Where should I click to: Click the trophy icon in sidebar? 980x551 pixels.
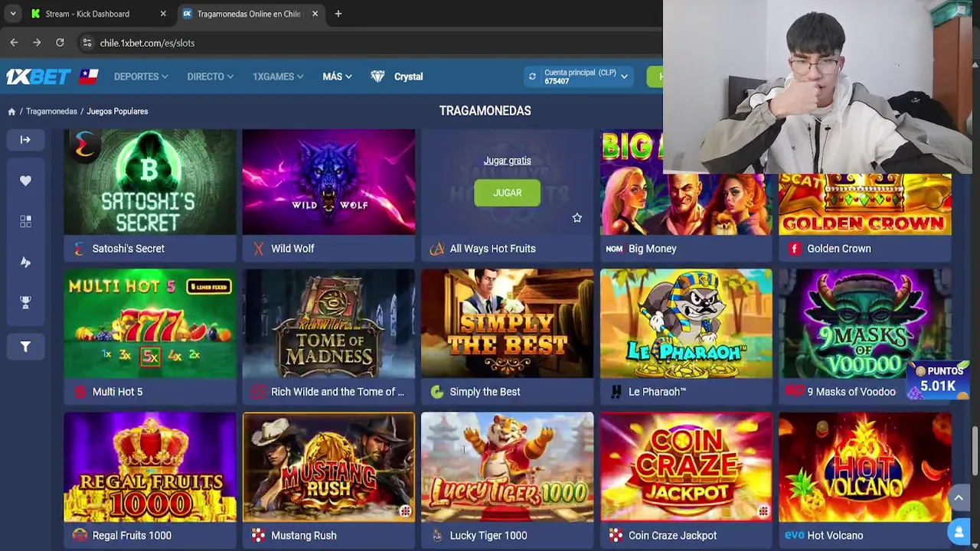(25, 302)
